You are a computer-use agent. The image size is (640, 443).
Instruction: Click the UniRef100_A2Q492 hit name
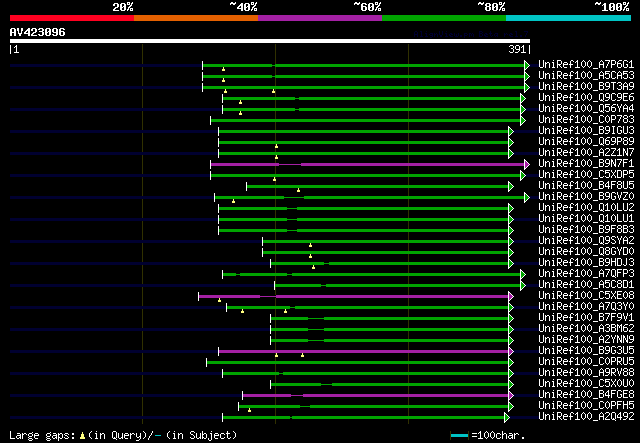586,417
